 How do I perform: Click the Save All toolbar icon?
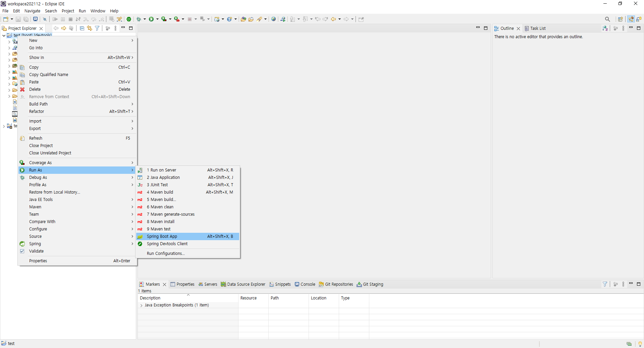pyautogui.click(x=26, y=19)
